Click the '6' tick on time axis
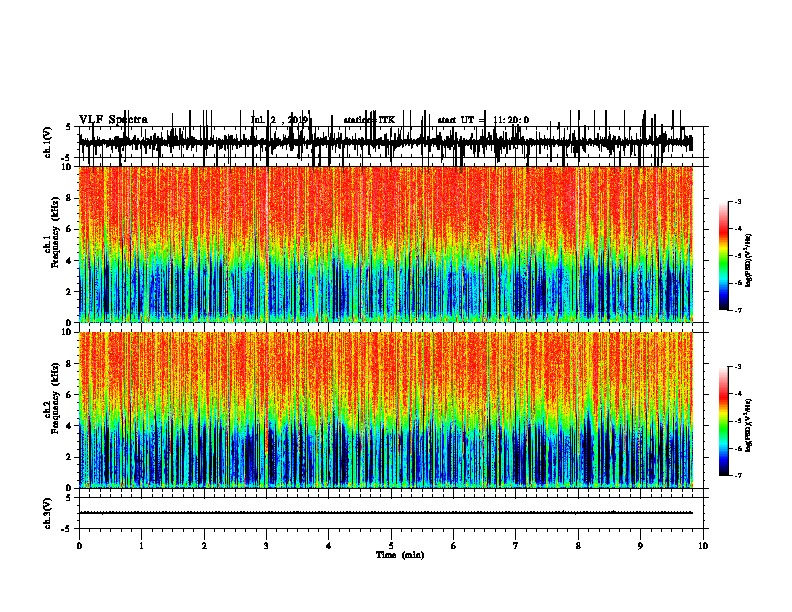The height and width of the screenshot is (612, 792). (453, 546)
